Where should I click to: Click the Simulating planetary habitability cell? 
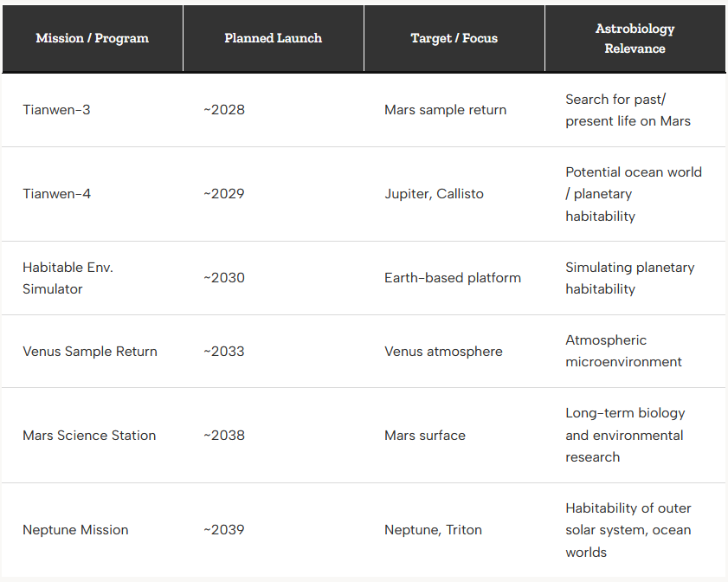(x=635, y=278)
